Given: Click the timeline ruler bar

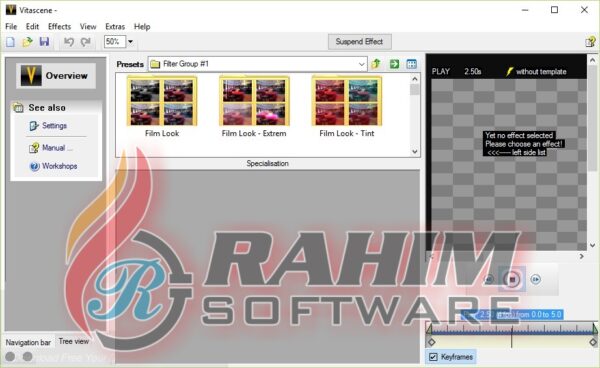Looking at the screenshot, I should click(512, 329).
